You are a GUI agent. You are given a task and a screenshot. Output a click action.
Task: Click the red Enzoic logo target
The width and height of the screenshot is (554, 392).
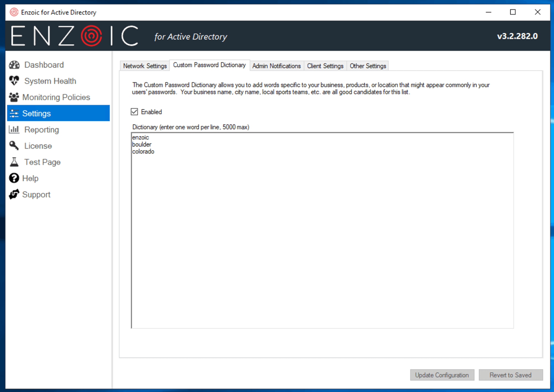91,36
